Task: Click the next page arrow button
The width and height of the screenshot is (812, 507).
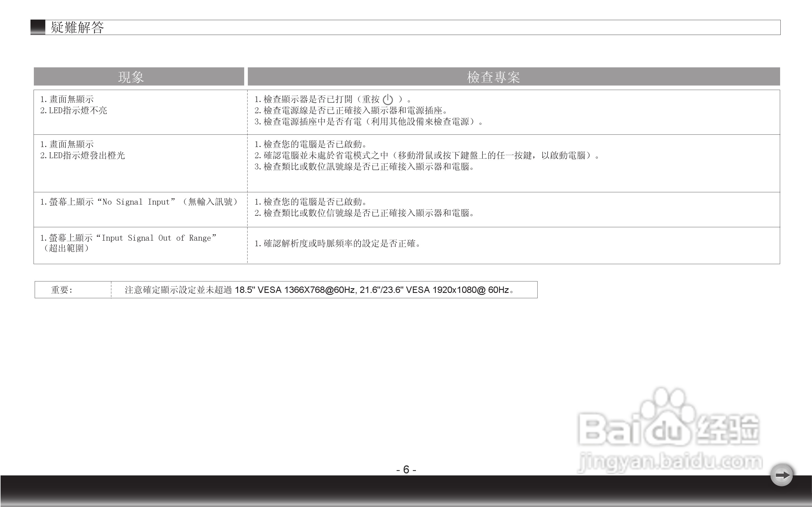Action: point(782,475)
